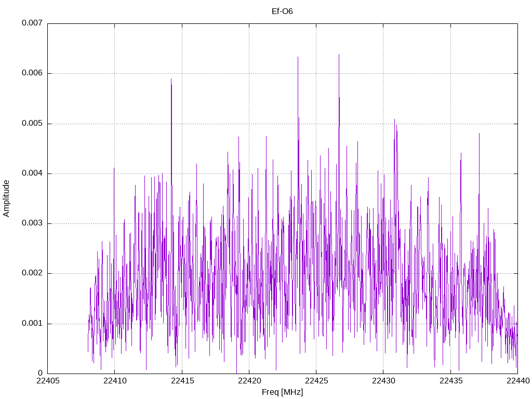Click the 22430 x-axis tick label
532x399 pixels.
tap(384, 381)
